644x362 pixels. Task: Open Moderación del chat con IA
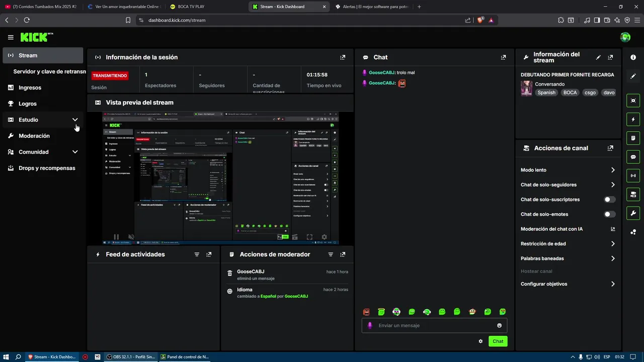(568, 229)
